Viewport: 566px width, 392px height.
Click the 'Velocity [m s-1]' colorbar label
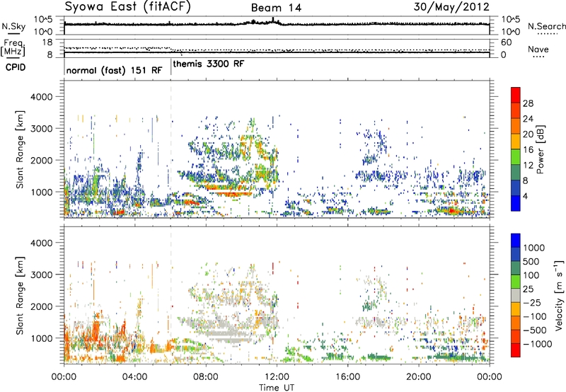559,295
